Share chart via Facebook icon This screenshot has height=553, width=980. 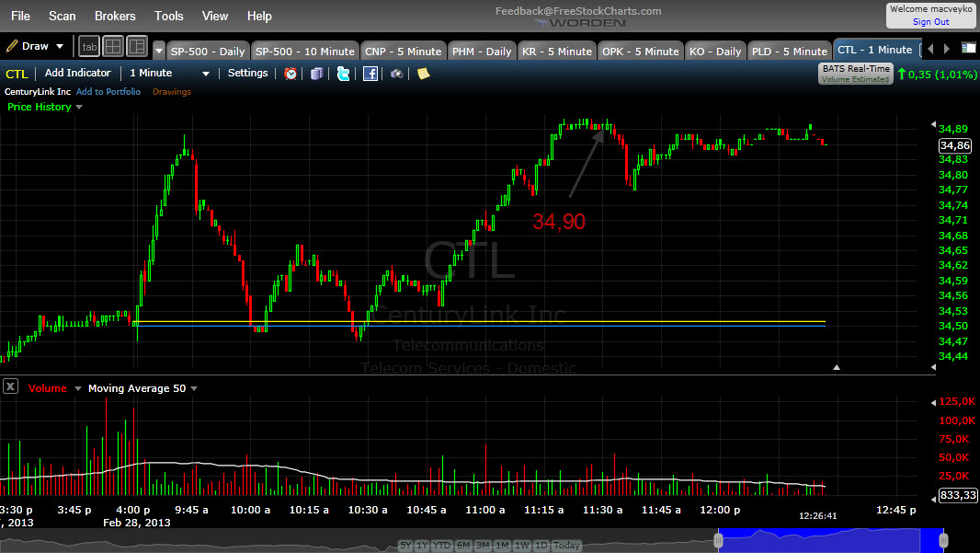pos(370,74)
